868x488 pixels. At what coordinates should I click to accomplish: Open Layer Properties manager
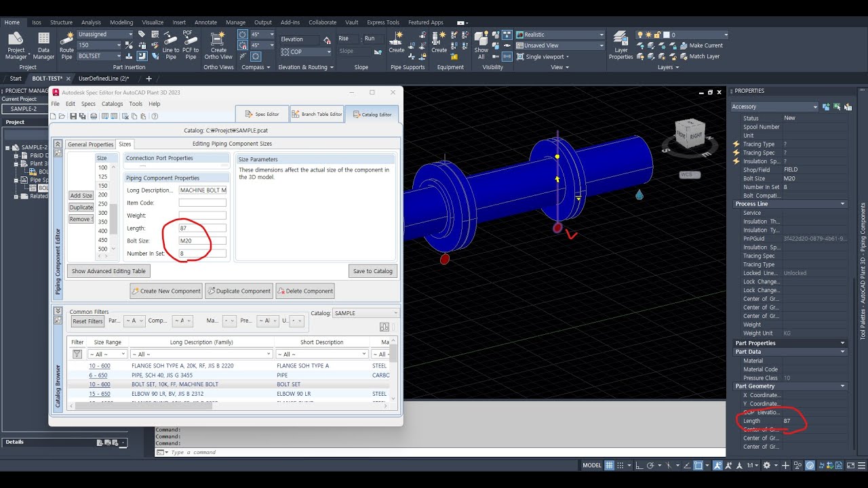coord(620,45)
